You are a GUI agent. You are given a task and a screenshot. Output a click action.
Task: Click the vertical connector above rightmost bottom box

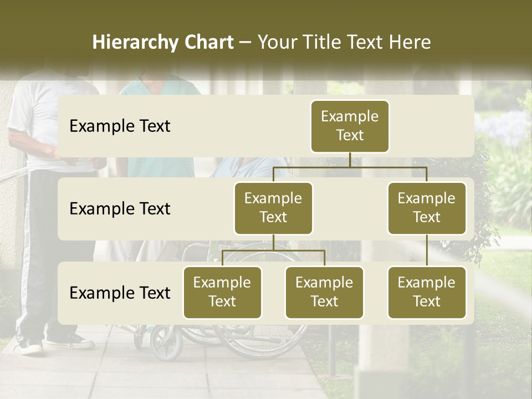(427, 252)
